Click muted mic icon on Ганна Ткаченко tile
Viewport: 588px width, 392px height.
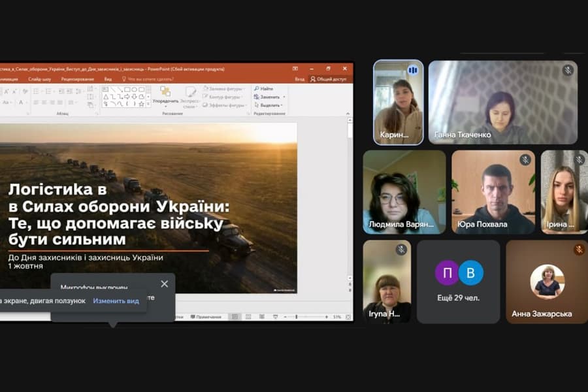tap(568, 70)
